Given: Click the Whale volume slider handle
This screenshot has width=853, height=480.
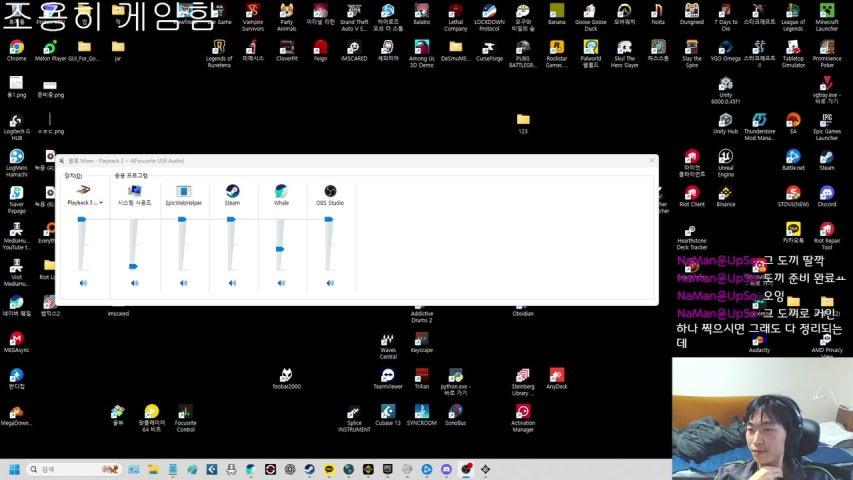Looking at the screenshot, I should pyautogui.click(x=280, y=248).
